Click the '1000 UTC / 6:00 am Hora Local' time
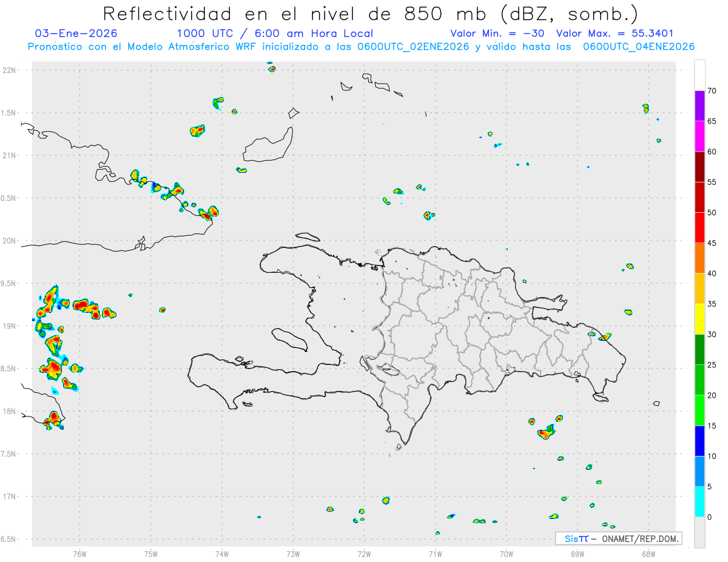Viewport: 728px width, 562px height. (x=275, y=33)
